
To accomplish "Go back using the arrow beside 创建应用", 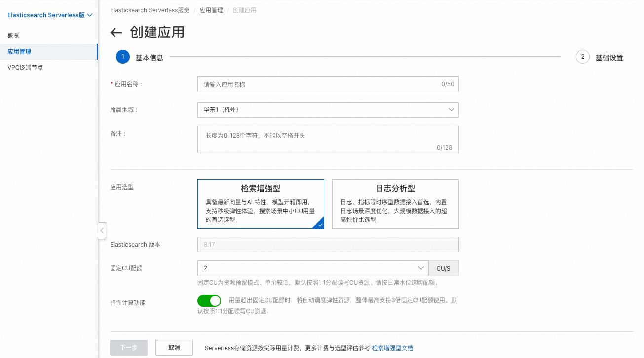I will point(116,33).
